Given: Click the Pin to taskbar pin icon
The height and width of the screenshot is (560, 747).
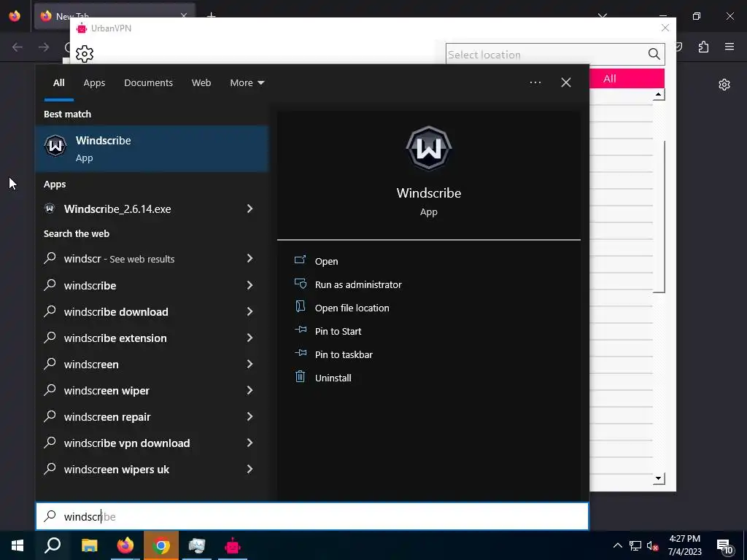Looking at the screenshot, I should (x=300, y=353).
